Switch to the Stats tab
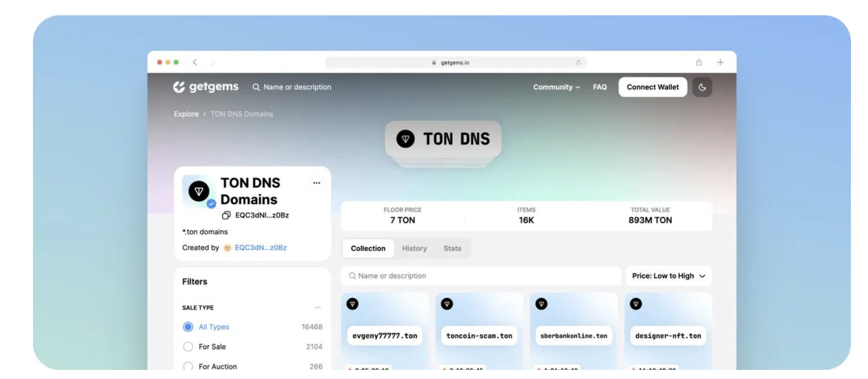 [453, 249]
